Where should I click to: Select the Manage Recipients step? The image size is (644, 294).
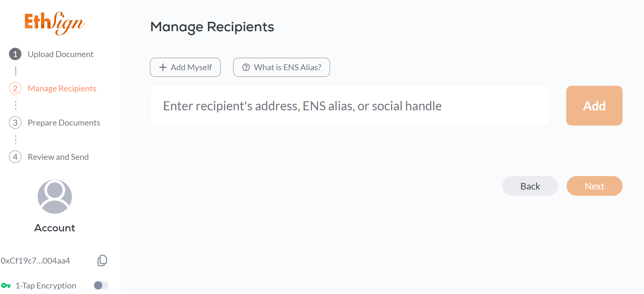pyautogui.click(x=62, y=89)
